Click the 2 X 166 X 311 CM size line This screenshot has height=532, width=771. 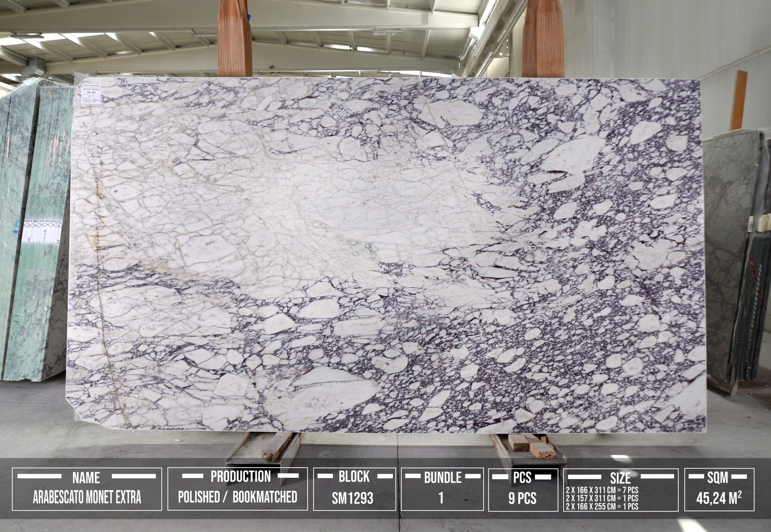pyautogui.click(x=602, y=490)
